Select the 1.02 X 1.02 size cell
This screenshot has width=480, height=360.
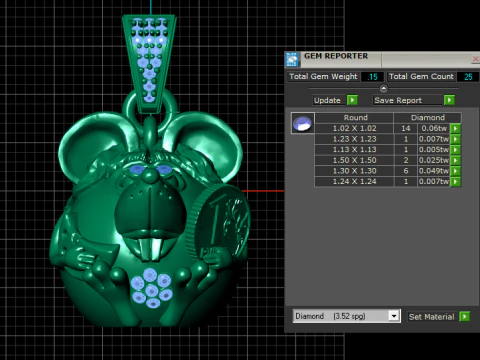(354, 128)
